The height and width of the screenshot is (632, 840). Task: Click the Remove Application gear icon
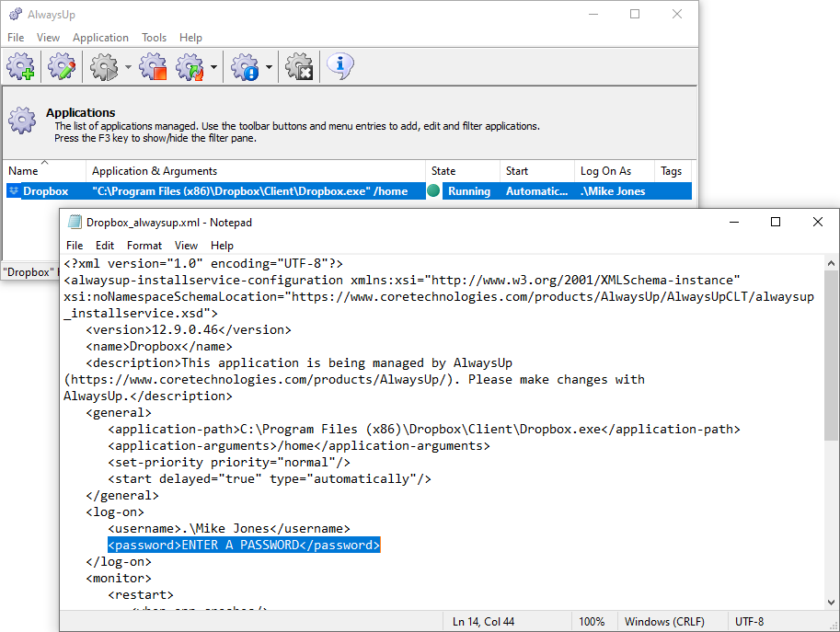pyautogui.click(x=299, y=66)
